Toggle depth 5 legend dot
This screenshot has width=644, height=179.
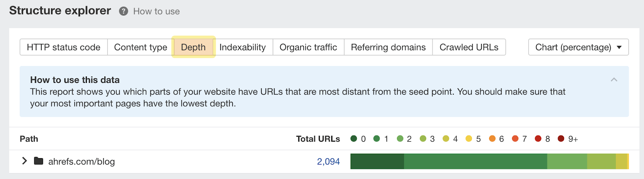point(469,138)
